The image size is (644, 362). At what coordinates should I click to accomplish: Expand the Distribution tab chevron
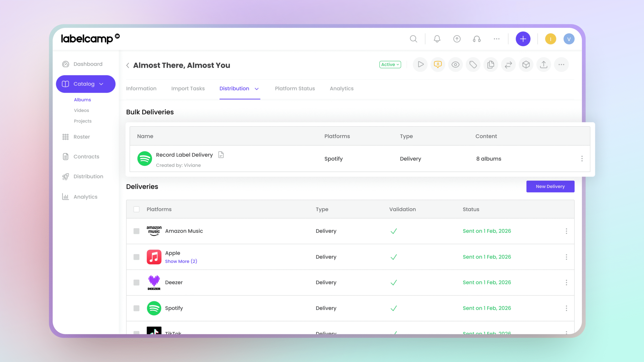[257, 89]
